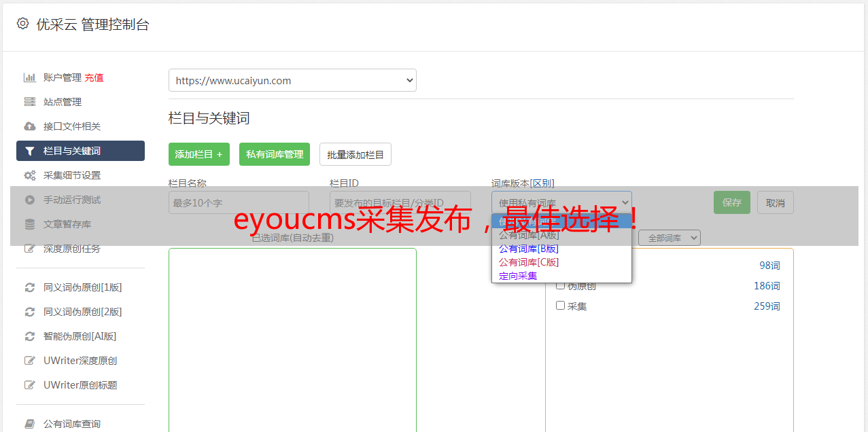Tick the 采集 checkbox
The height and width of the screenshot is (432, 868).
click(x=561, y=306)
